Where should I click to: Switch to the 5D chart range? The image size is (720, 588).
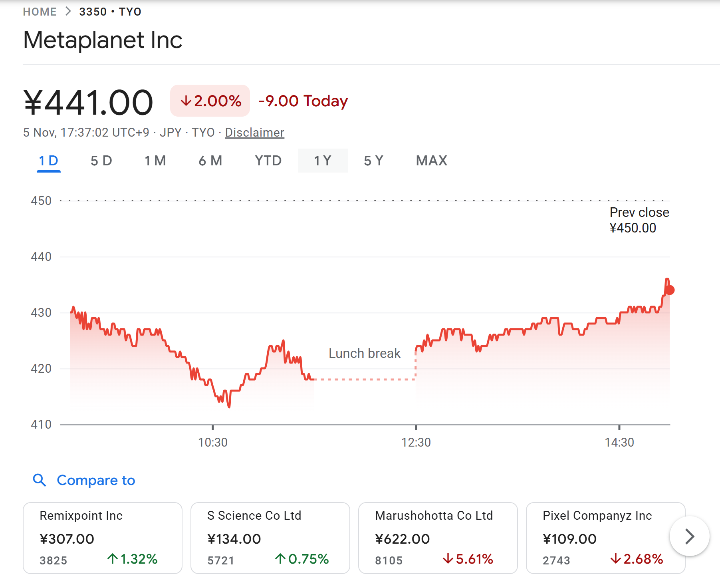(101, 161)
